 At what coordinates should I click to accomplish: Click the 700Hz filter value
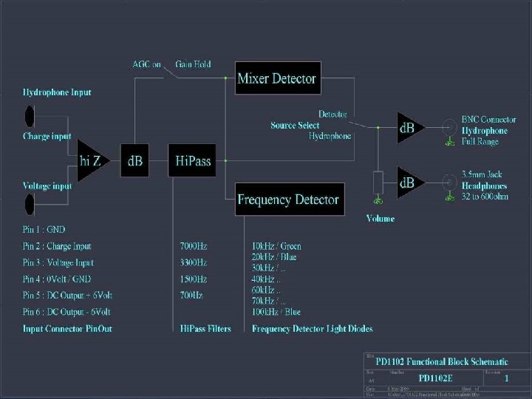[191, 295]
